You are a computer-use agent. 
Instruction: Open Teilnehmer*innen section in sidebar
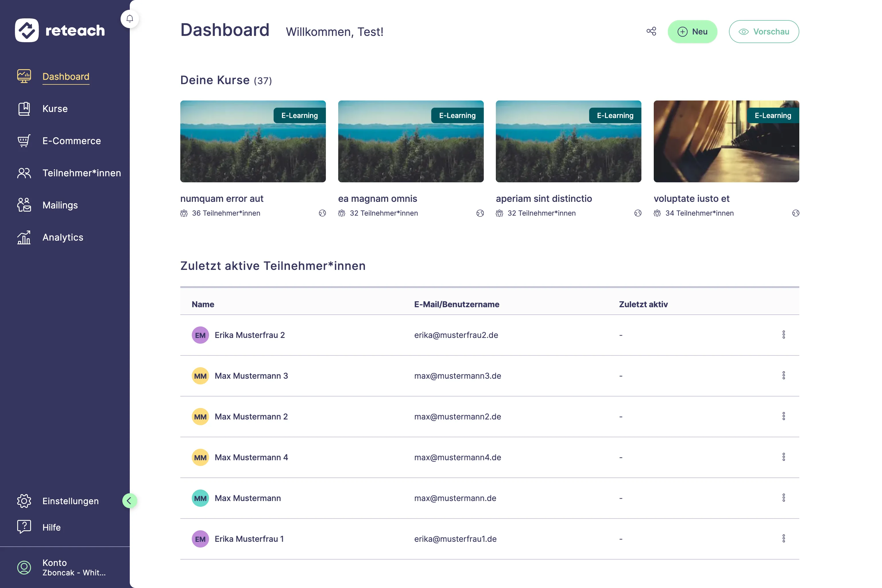81,173
